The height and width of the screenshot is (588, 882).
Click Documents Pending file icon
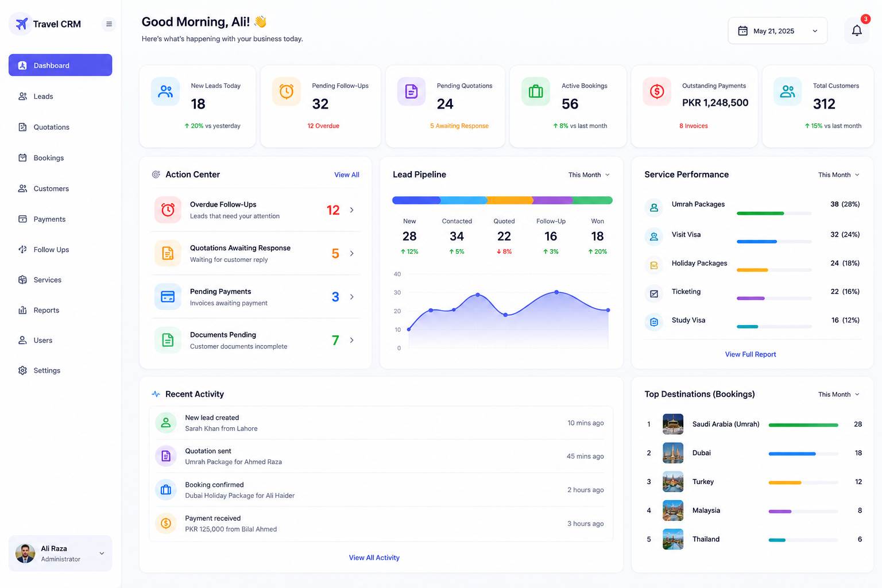168,340
